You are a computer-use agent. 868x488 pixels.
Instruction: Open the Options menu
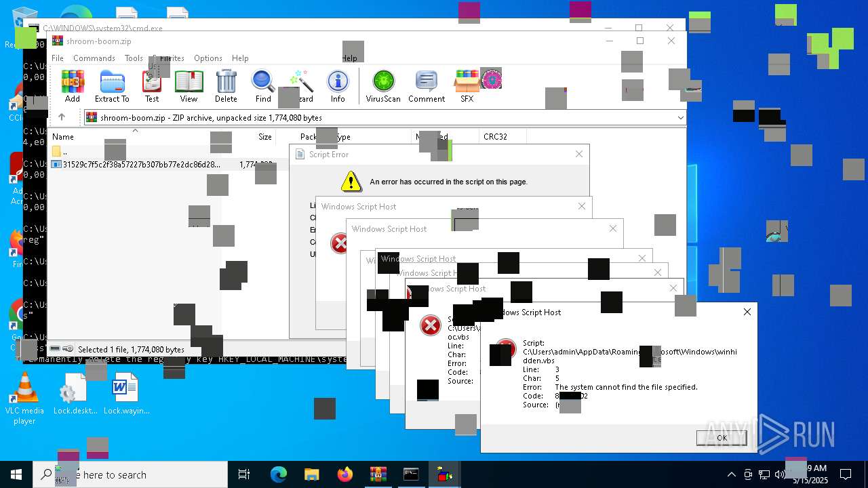pyautogui.click(x=208, y=58)
